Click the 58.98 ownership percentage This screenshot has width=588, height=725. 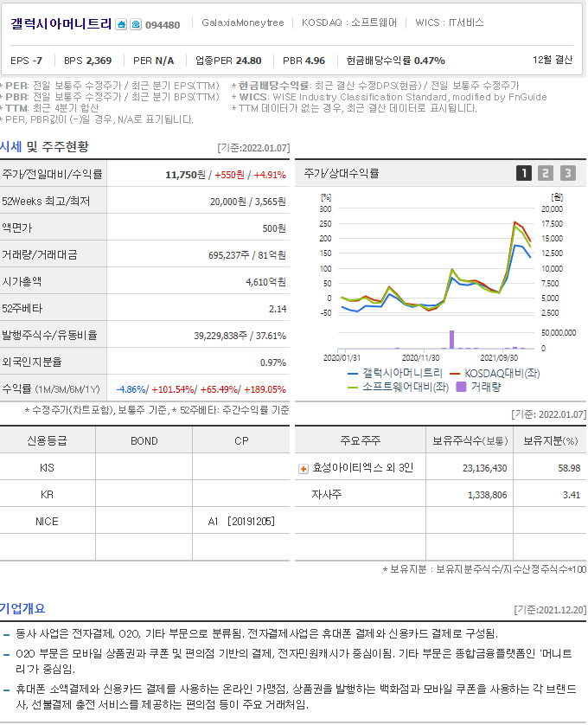click(569, 468)
